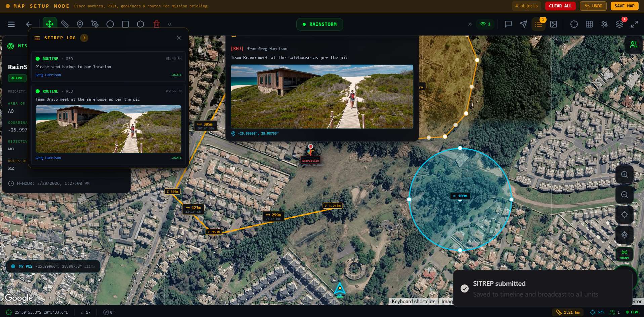The height and width of the screenshot is (317, 644).
Task: Click the MY POS coordinates pill
Action: click(53, 266)
